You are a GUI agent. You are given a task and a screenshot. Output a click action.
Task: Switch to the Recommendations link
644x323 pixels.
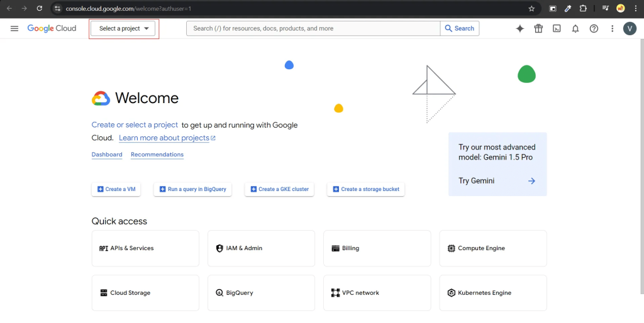pyautogui.click(x=157, y=155)
